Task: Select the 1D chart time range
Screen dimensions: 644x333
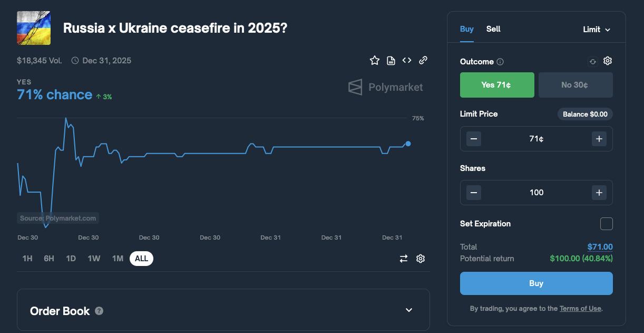Action: tap(71, 259)
